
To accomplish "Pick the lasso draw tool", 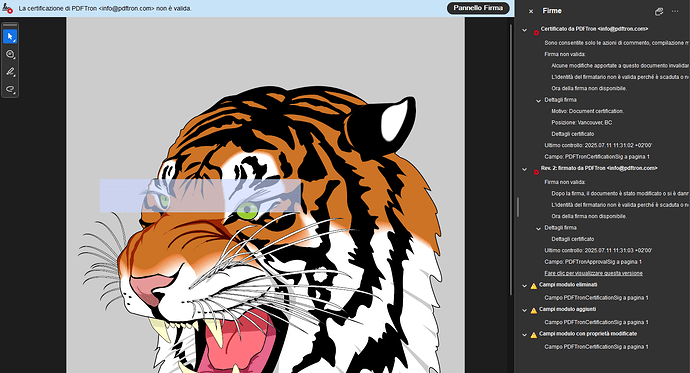I will click(x=10, y=89).
